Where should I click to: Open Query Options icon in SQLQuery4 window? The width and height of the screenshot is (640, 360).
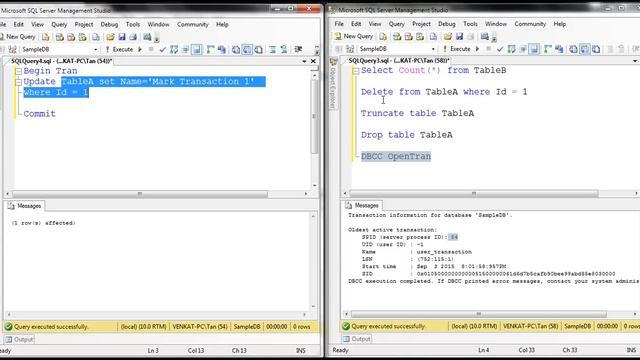coord(185,49)
